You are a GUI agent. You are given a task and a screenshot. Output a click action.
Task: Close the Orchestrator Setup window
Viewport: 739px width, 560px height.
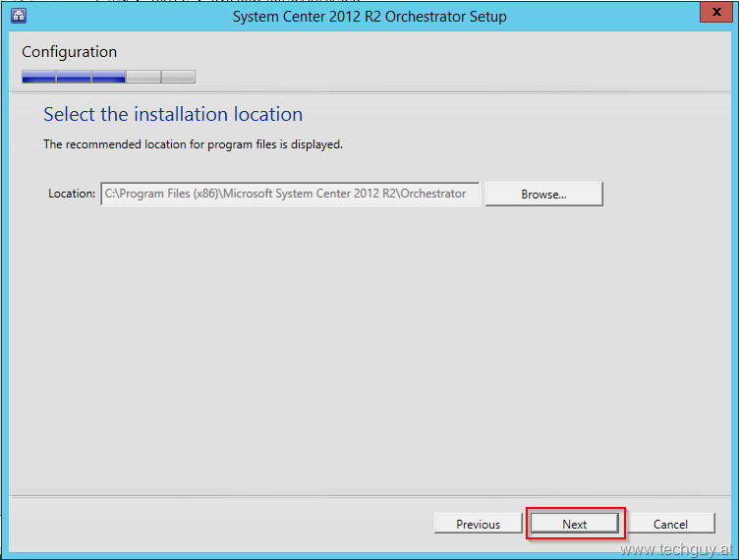click(715, 12)
